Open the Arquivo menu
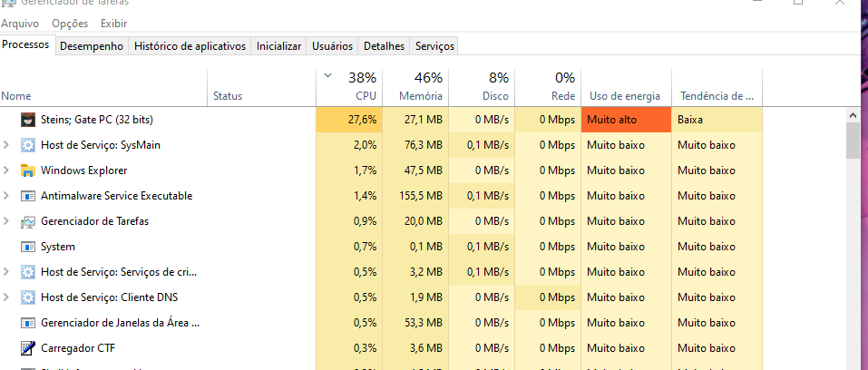 pyautogui.click(x=20, y=24)
